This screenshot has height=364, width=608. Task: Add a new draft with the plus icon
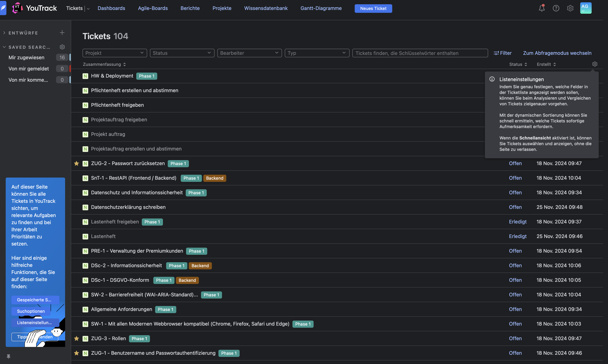[x=62, y=33]
